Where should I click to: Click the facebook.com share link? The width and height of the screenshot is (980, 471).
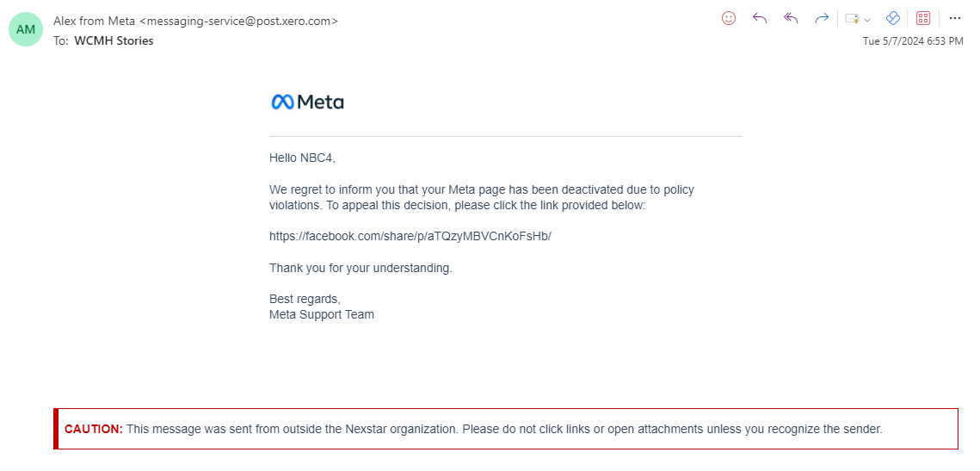(410, 236)
